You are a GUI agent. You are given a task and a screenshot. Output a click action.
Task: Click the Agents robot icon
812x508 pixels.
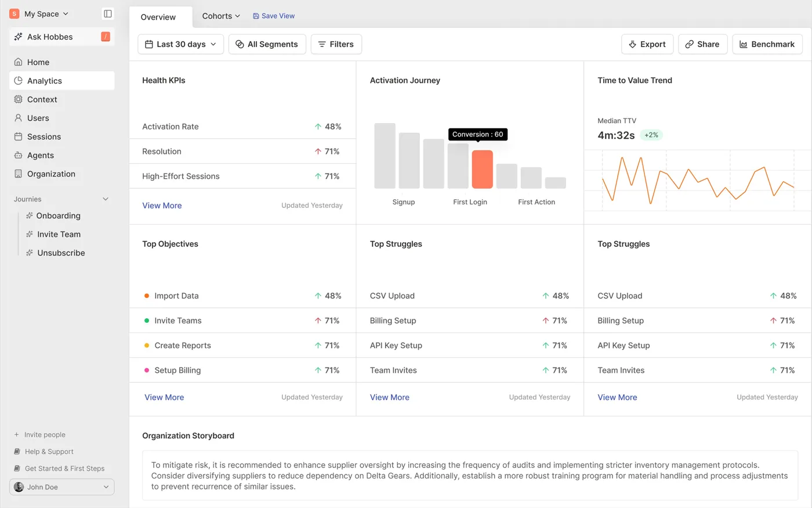tap(18, 155)
